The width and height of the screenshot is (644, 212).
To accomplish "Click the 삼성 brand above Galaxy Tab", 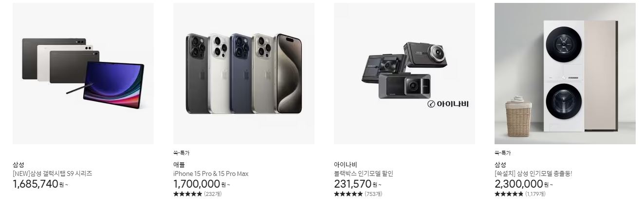I will coord(18,165).
